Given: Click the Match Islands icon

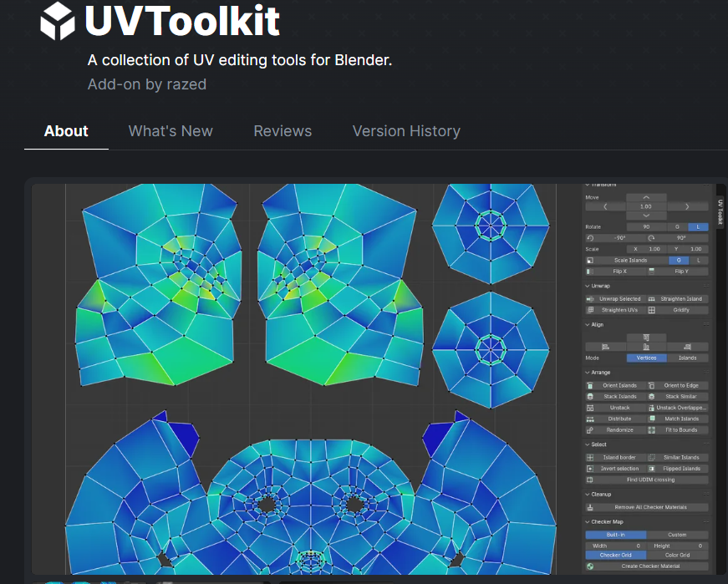Looking at the screenshot, I should click(x=651, y=419).
